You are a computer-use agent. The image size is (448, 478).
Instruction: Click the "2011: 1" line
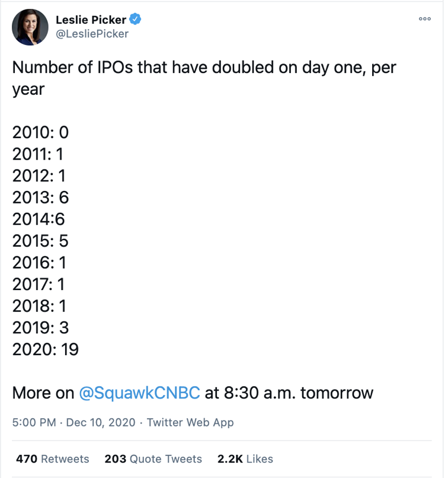(38, 154)
